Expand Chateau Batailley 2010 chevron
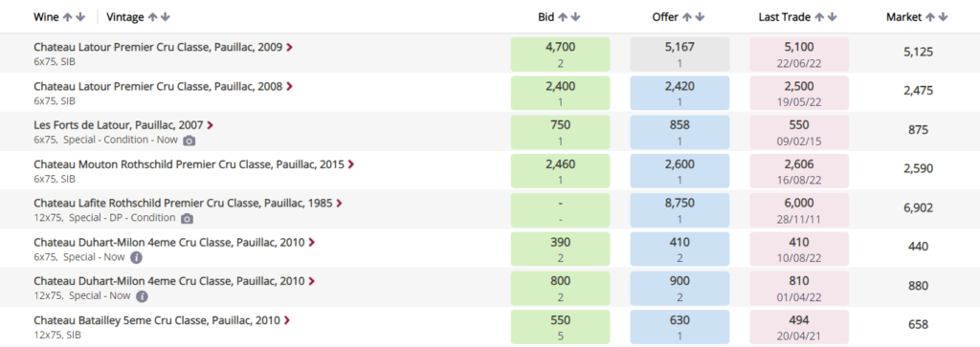Screen dimensions: 980x347 [287, 320]
